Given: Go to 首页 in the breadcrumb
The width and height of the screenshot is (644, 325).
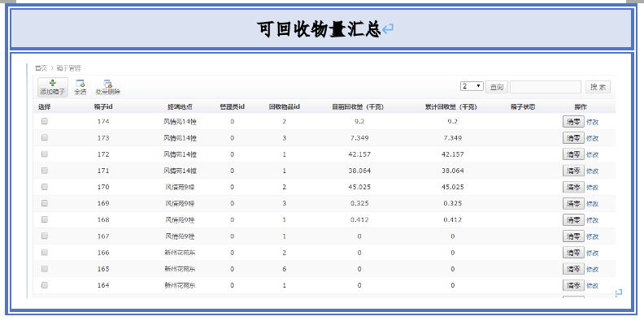Looking at the screenshot, I should click(x=40, y=68).
